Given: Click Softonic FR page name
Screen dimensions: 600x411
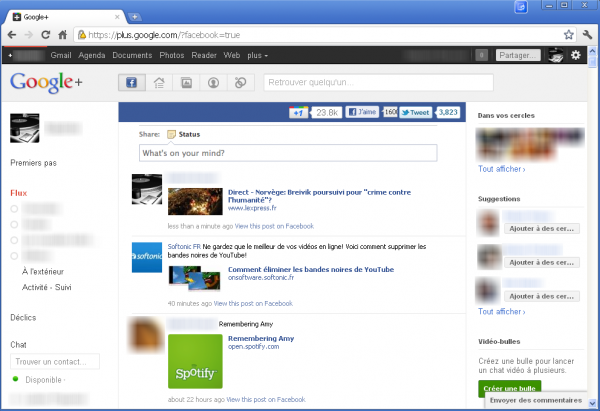Looking at the screenshot, I should [x=184, y=246].
